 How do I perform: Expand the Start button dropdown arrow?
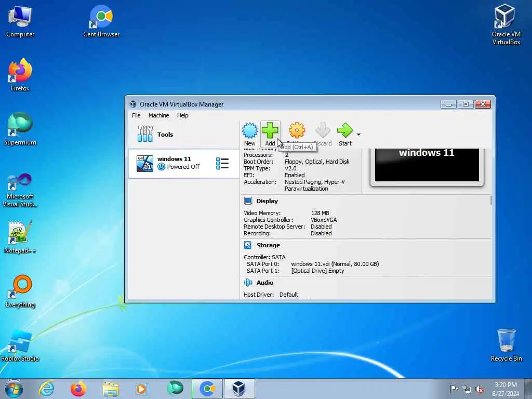click(358, 135)
